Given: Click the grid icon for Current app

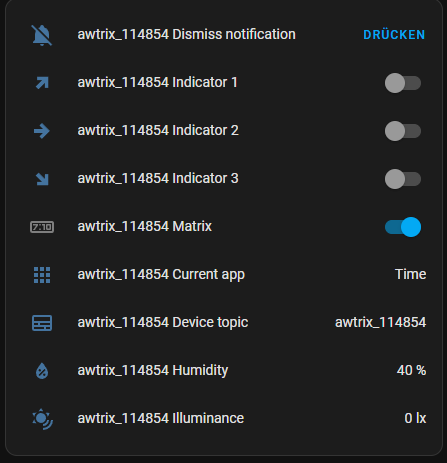Looking at the screenshot, I should tap(42, 275).
